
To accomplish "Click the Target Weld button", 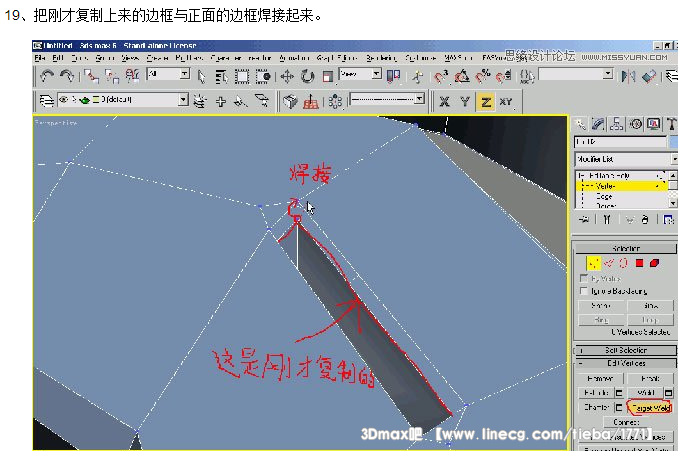I will click(650, 408).
